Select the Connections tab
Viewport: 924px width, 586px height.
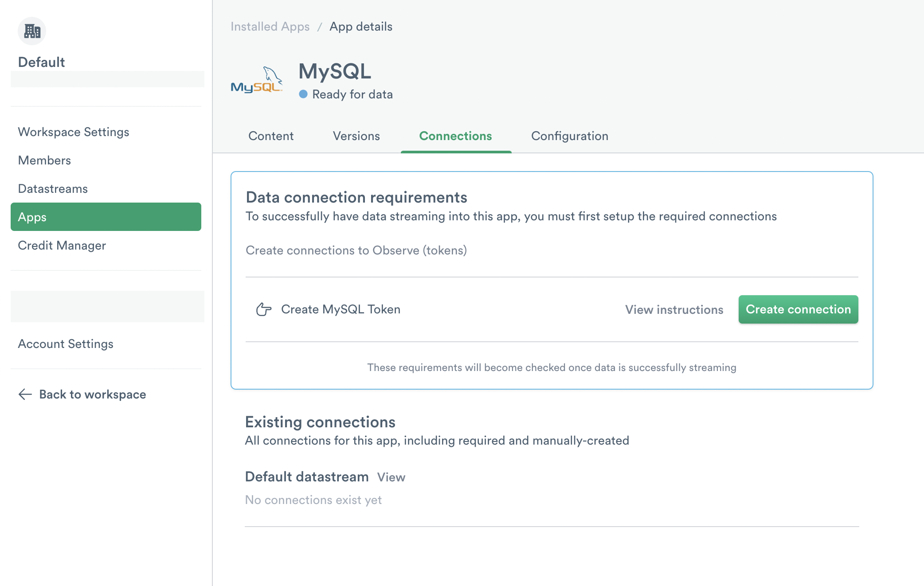tap(456, 136)
